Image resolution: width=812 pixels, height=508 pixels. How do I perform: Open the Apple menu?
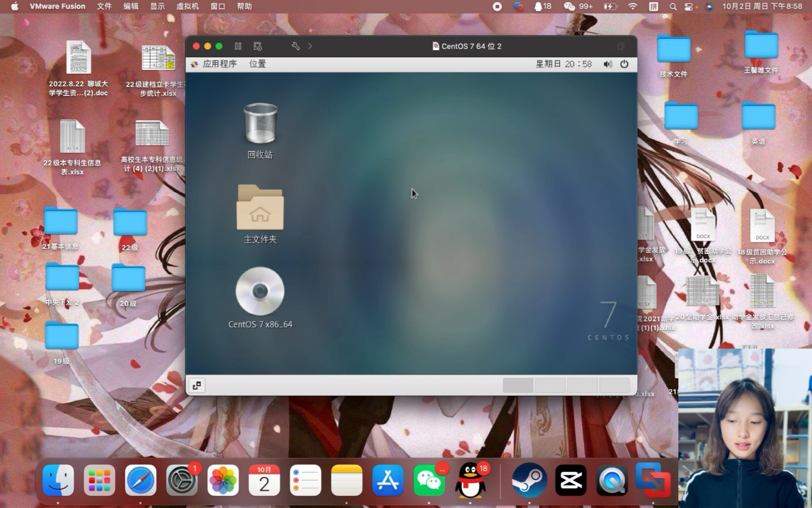tap(15, 6)
